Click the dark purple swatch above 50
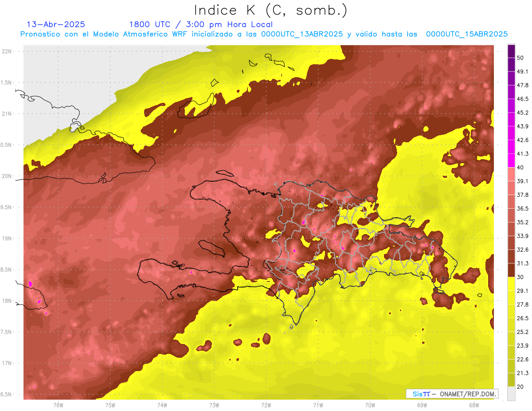532x411 pixels. [x=511, y=51]
